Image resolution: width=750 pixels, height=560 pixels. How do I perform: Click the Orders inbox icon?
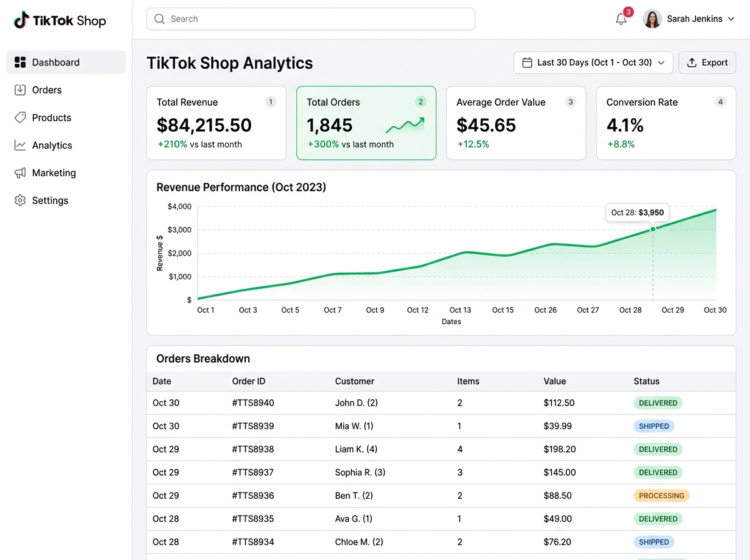tap(20, 90)
